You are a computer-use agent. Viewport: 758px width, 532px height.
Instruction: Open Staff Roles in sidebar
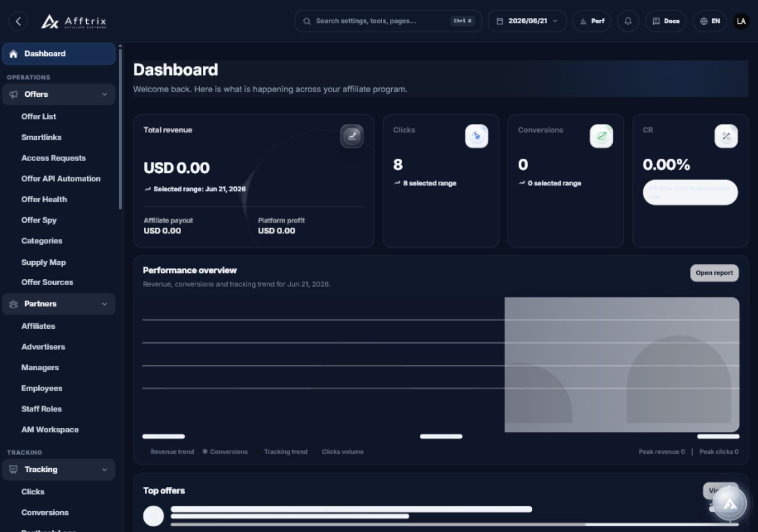(x=42, y=409)
